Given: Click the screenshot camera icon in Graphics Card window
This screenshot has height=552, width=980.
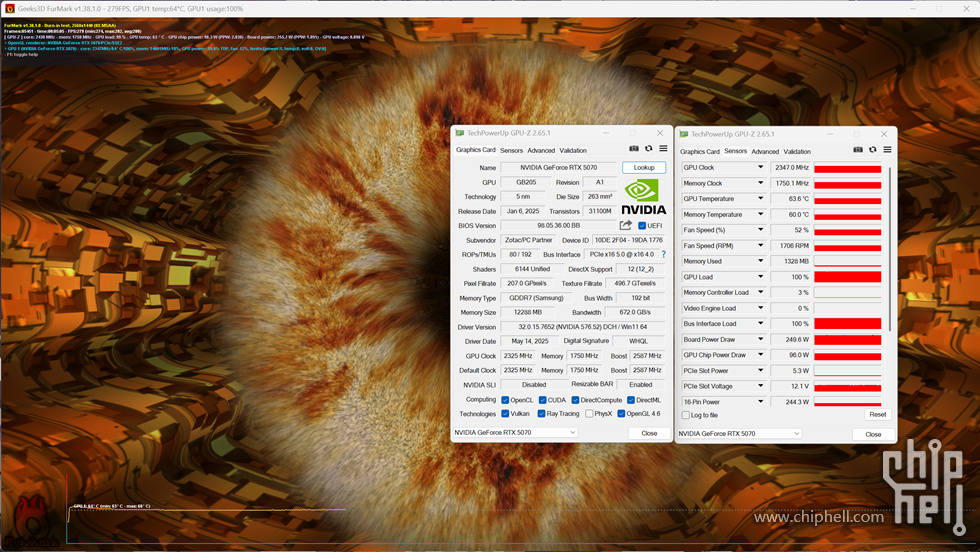Looking at the screenshot, I should click(634, 149).
